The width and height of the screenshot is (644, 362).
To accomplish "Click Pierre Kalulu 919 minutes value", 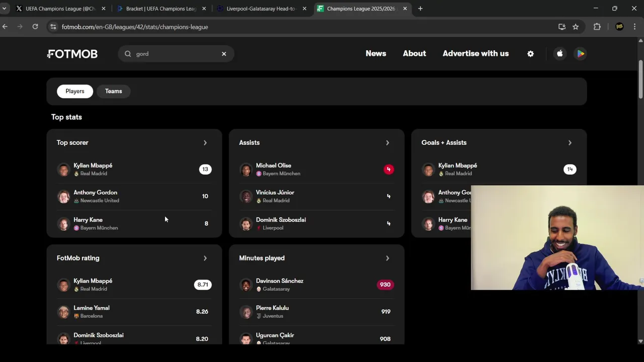I will (385, 312).
